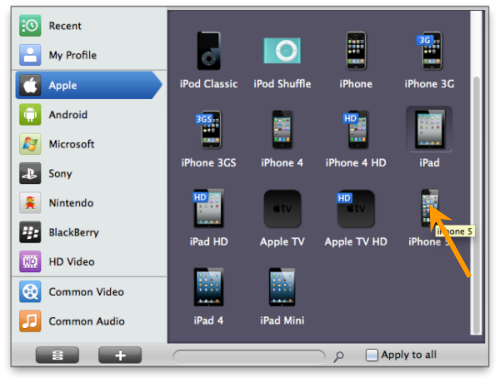Enable the Apply to all checkbox
This screenshot has width=500, height=382.
[372, 355]
